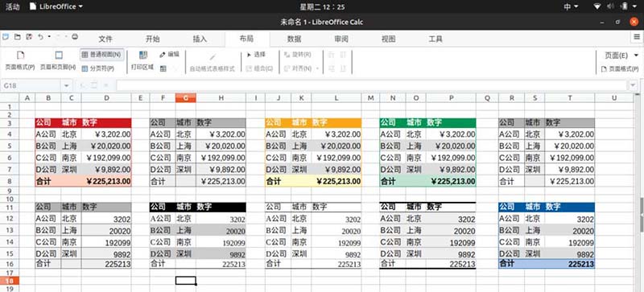Image resolution: width=644 pixels, height=292 pixels.
Task: Open the 页面(E) dropdown menu
Action: click(x=621, y=55)
